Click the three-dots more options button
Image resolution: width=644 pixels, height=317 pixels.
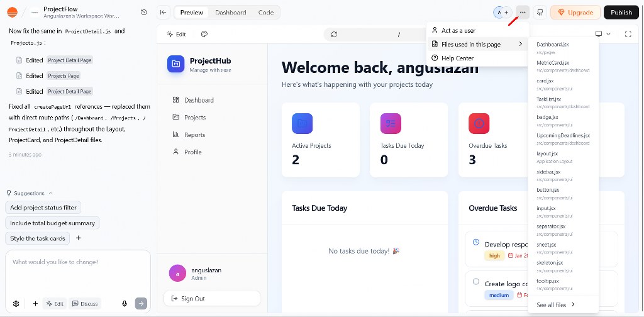coord(523,13)
